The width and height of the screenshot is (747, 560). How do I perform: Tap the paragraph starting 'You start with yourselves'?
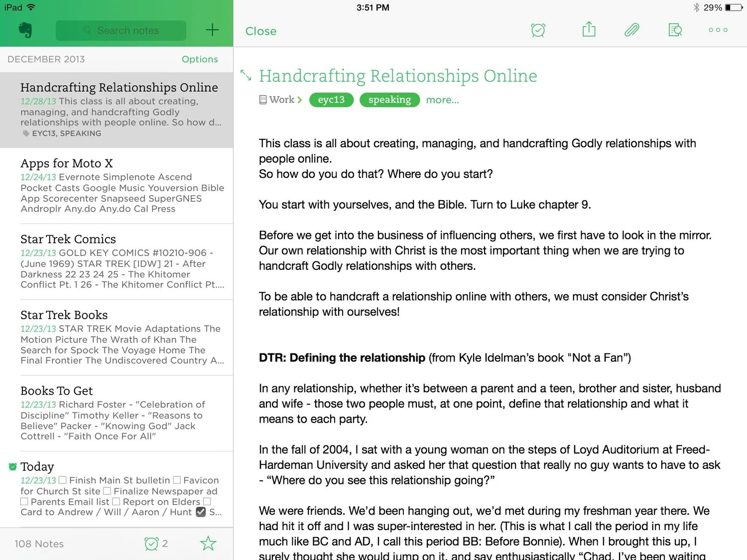(x=425, y=205)
